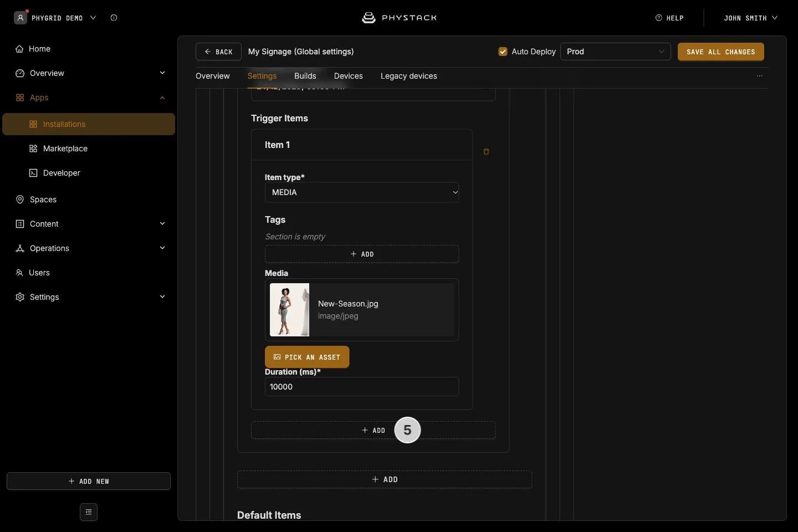Image resolution: width=798 pixels, height=532 pixels.
Task: Open the Item type MEDIA dropdown
Action: point(362,192)
